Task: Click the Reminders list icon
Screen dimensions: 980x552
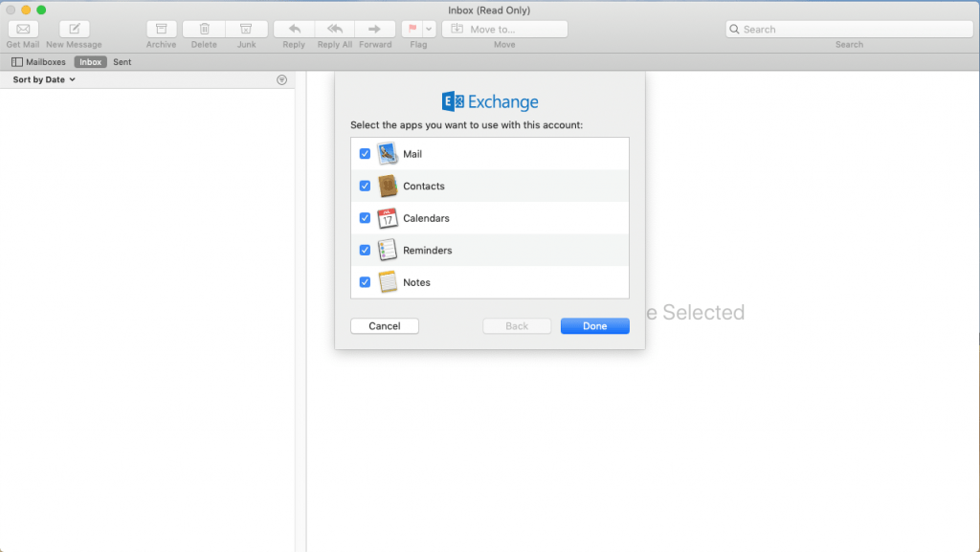Action: point(388,250)
